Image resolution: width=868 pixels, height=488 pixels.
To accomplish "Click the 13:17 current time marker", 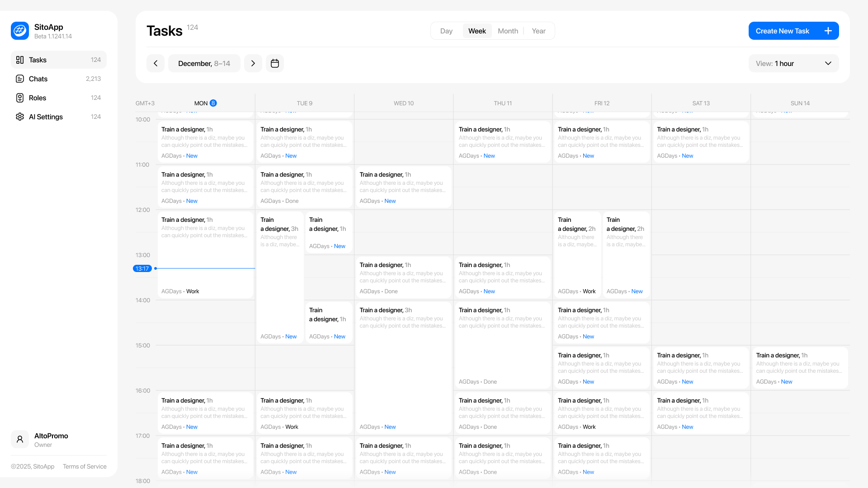I will [142, 269].
